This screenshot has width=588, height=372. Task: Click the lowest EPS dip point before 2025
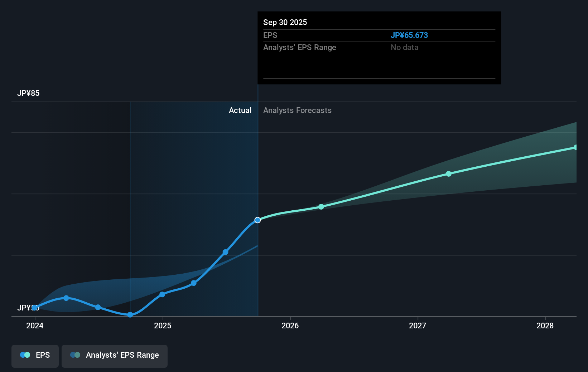click(130, 315)
